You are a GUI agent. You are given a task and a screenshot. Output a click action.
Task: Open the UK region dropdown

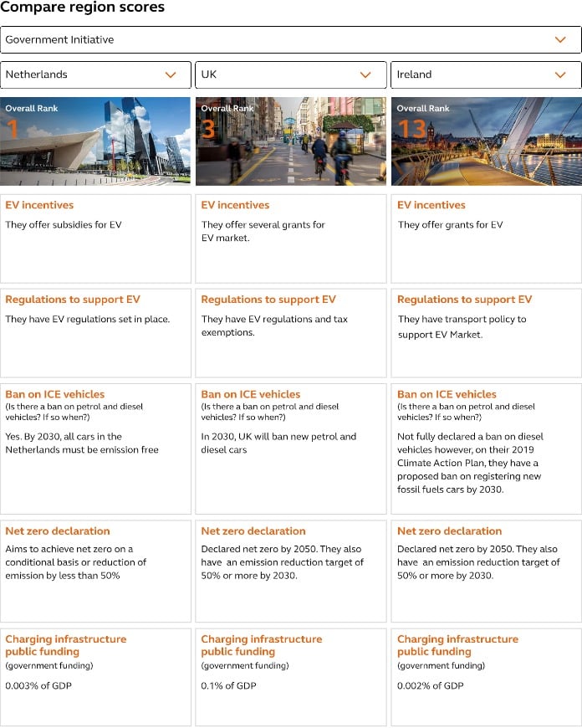(291, 74)
